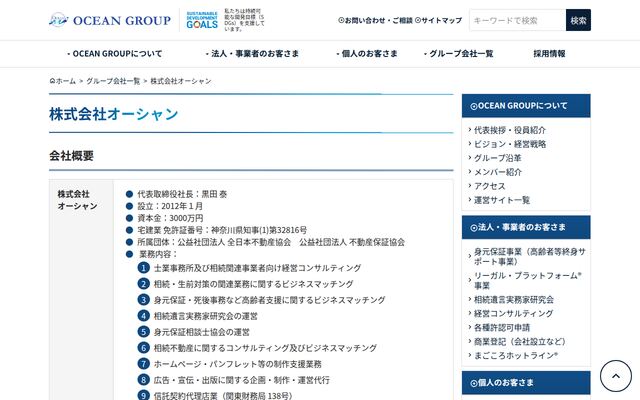This screenshot has height=400, width=640.
Task: Select 設立：2012年１月 text
Action: pyautogui.click(x=170, y=206)
